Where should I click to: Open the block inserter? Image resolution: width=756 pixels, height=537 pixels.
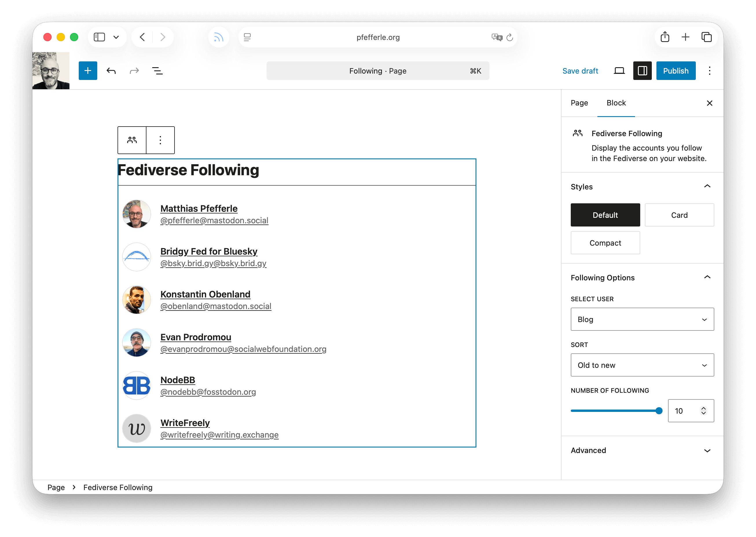88,70
